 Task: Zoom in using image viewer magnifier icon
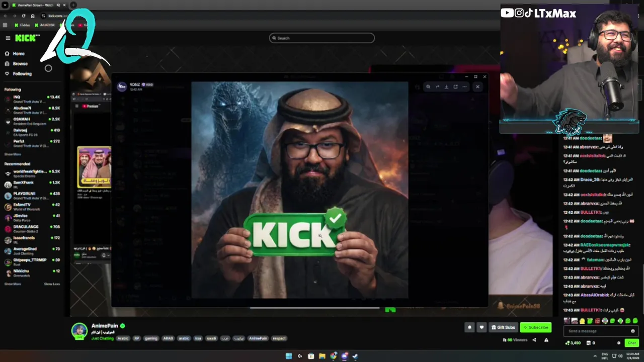click(428, 86)
